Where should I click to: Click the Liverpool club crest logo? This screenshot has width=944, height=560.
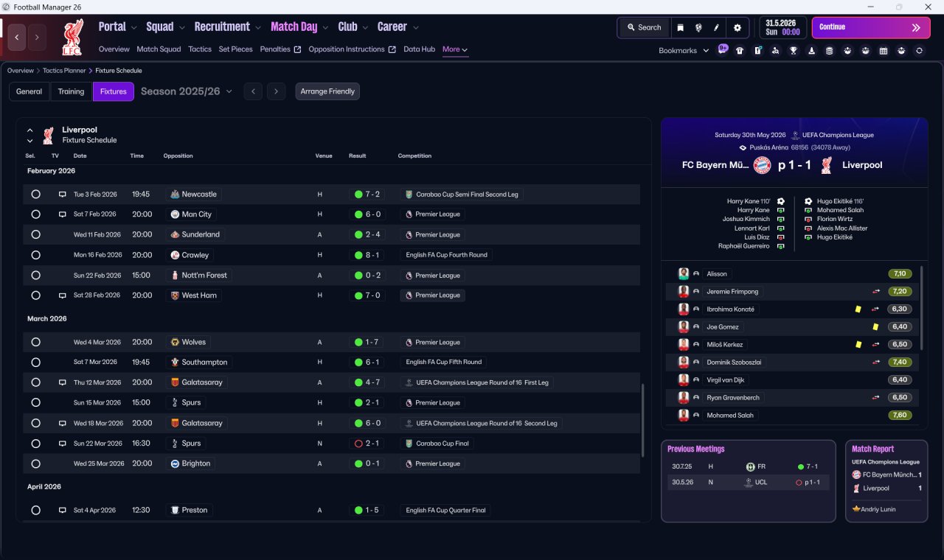point(72,37)
